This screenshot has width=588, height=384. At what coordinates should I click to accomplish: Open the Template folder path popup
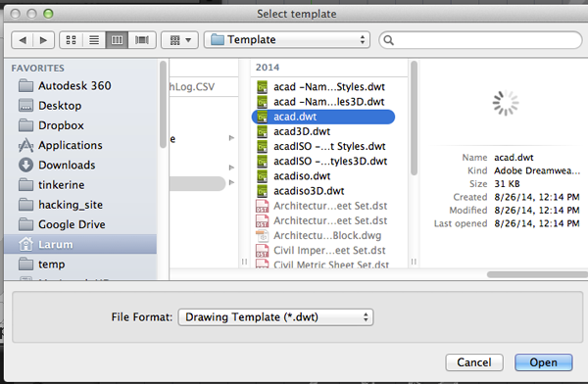point(287,40)
